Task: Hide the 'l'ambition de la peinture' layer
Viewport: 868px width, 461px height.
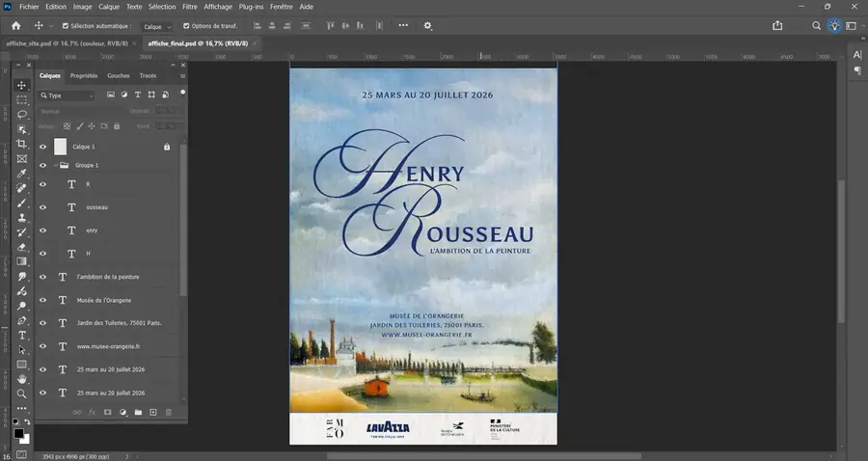Action: point(42,277)
